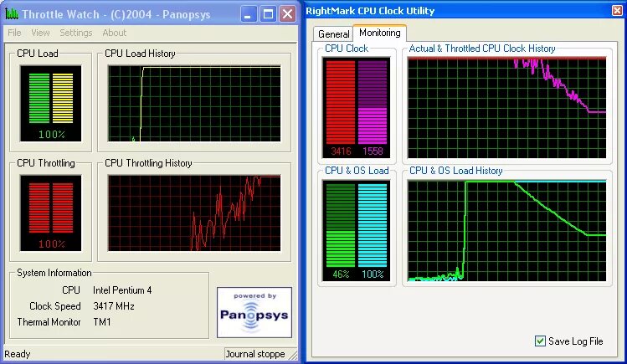Click the magenta 1558 throttled clock bar
The height and width of the screenshot is (364, 627).
coord(373,102)
